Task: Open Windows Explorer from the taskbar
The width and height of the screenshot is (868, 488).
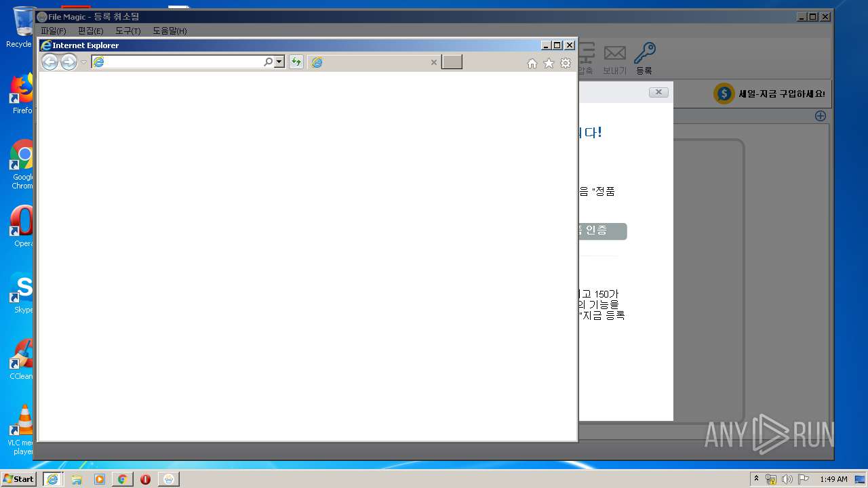Action: pos(77,479)
